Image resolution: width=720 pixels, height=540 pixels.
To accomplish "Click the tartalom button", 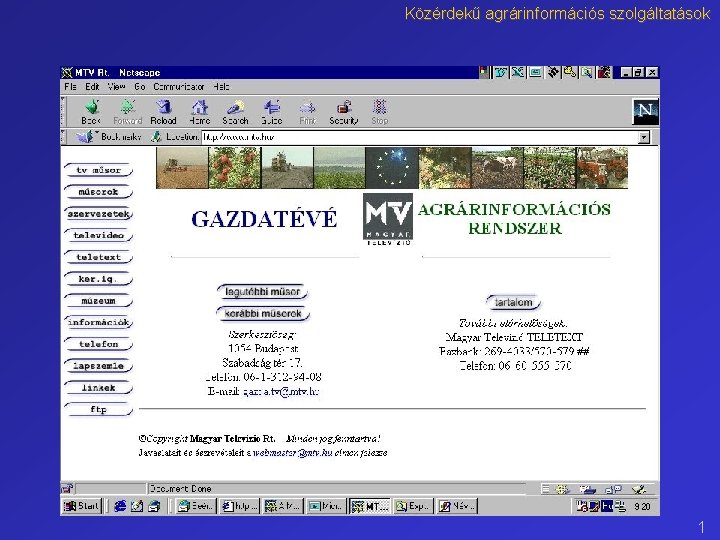I will [x=513, y=303].
